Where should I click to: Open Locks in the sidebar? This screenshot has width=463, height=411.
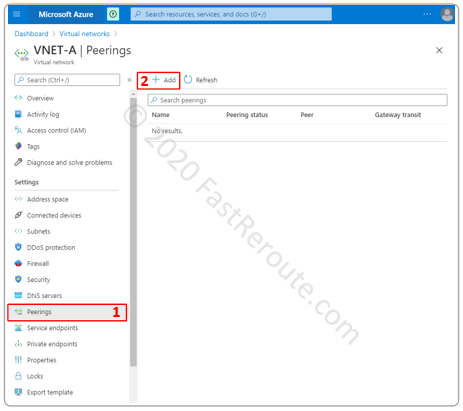pos(35,376)
